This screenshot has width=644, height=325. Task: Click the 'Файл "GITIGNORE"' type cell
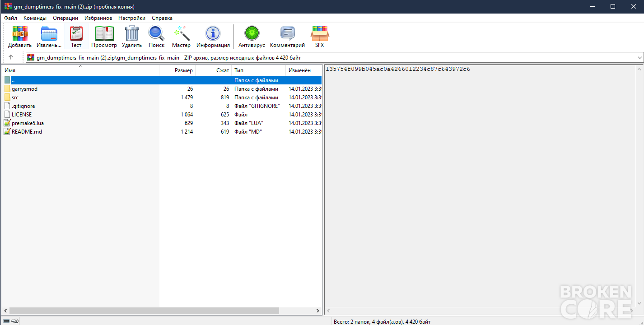pyautogui.click(x=257, y=106)
